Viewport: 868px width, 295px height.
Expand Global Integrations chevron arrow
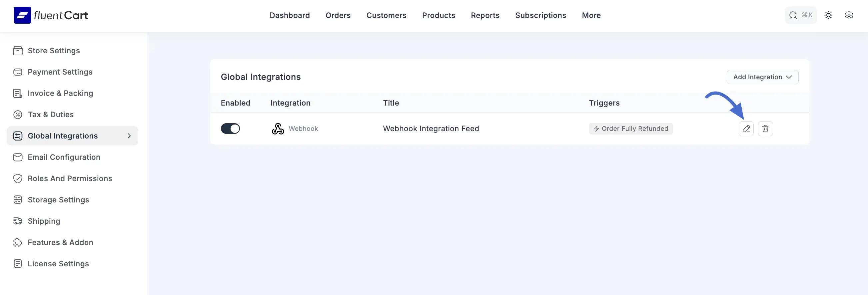[x=129, y=136]
